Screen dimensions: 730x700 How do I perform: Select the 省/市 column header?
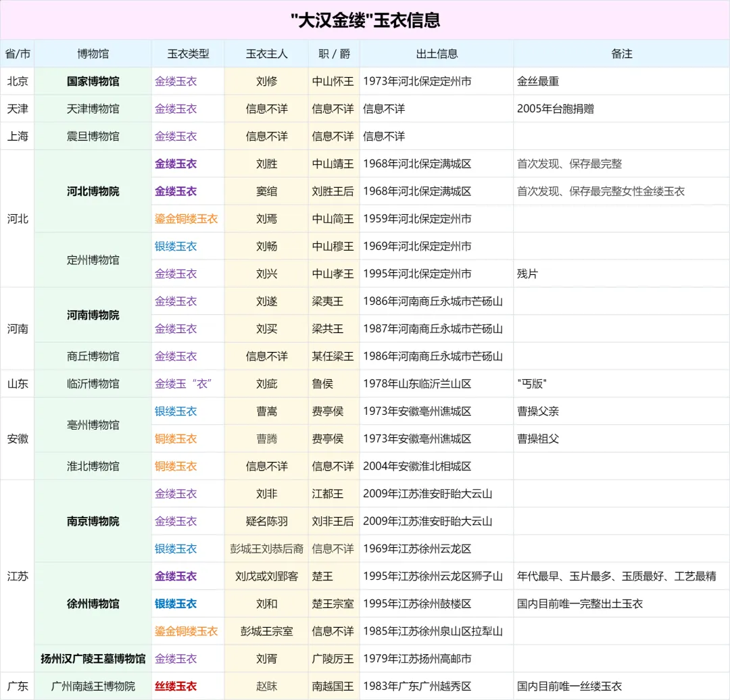tap(18, 54)
